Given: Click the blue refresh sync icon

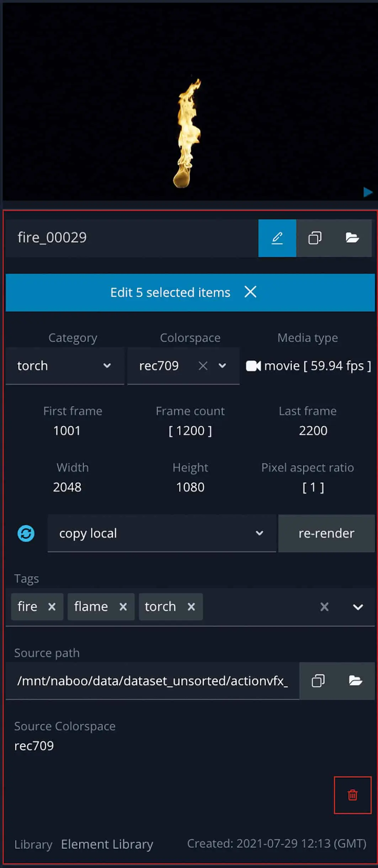Looking at the screenshot, I should tap(26, 533).
